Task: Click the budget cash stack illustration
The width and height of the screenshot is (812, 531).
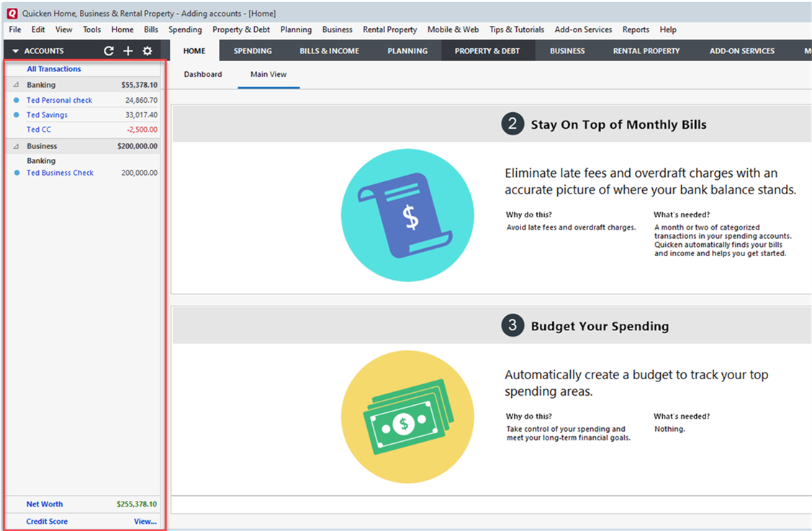Action: 407,417
